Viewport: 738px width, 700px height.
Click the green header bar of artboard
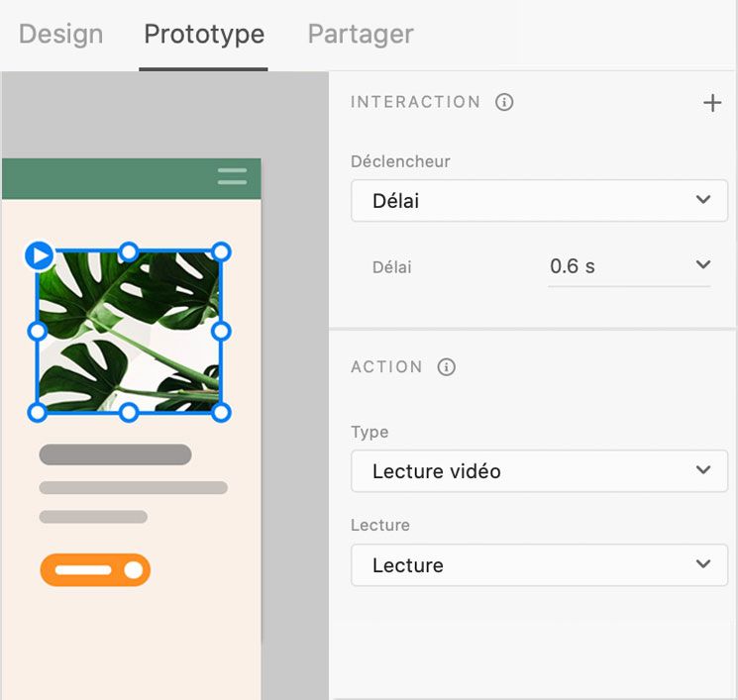point(109,179)
